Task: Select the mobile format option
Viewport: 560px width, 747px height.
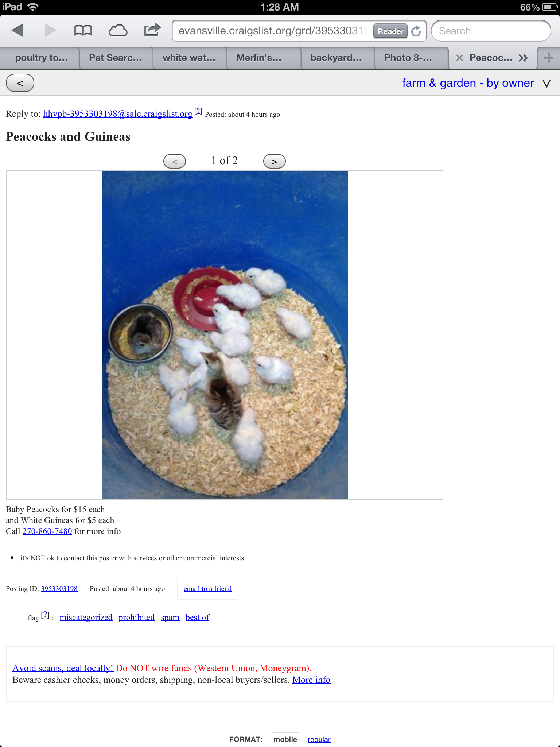Action: tap(285, 739)
